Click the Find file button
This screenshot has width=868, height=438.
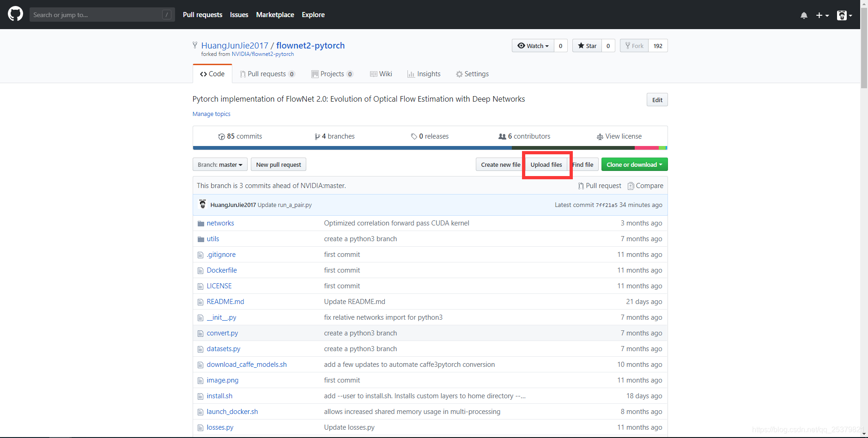[x=583, y=164]
